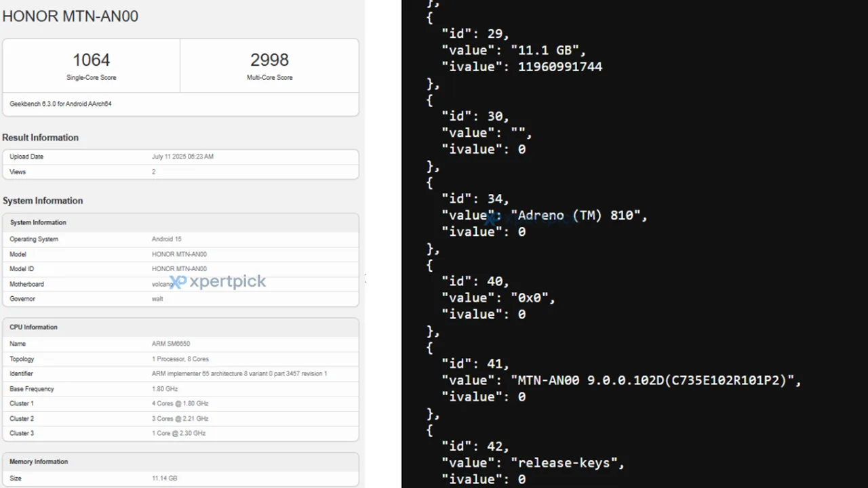Select the Operating System Android 15 row

click(x=180, y=239)
